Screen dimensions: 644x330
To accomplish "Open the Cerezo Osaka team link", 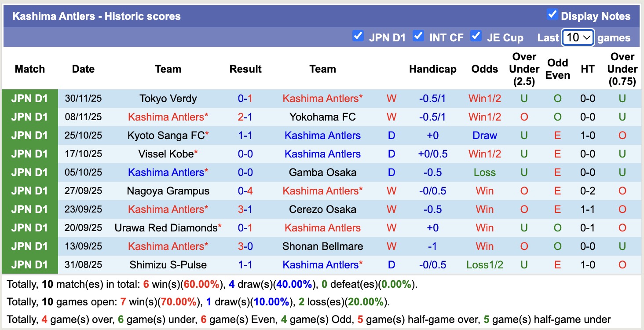I will [322, 209].
